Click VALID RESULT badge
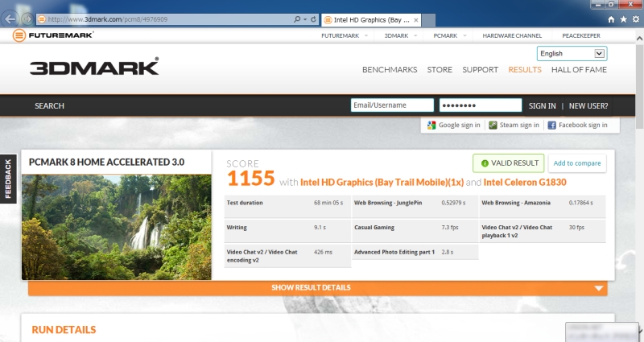Viewport: 644px width, 342px height. click(x=509, y=163)
